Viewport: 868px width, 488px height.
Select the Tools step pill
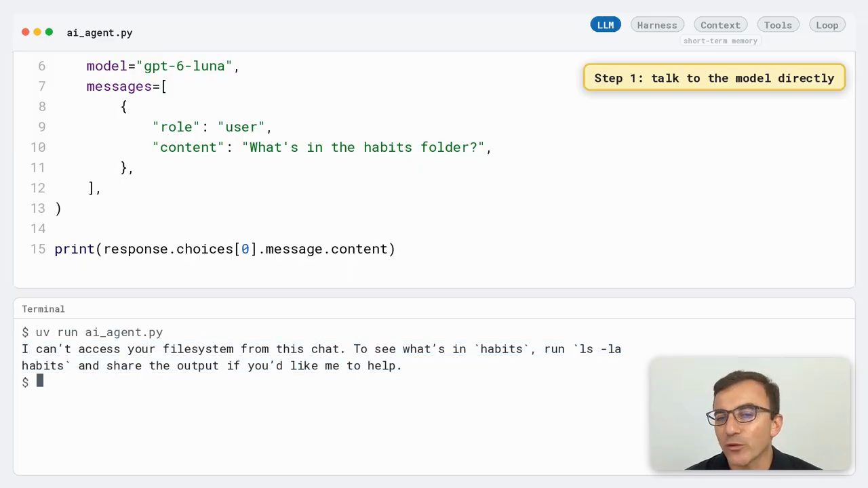778,25
